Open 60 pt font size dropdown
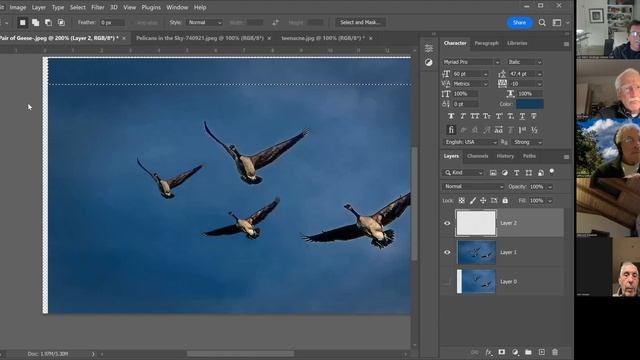 [470, 74]
